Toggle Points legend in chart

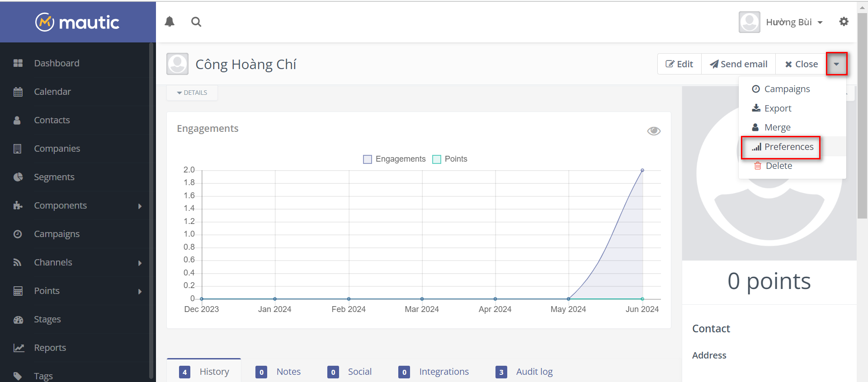click(450, 159)
